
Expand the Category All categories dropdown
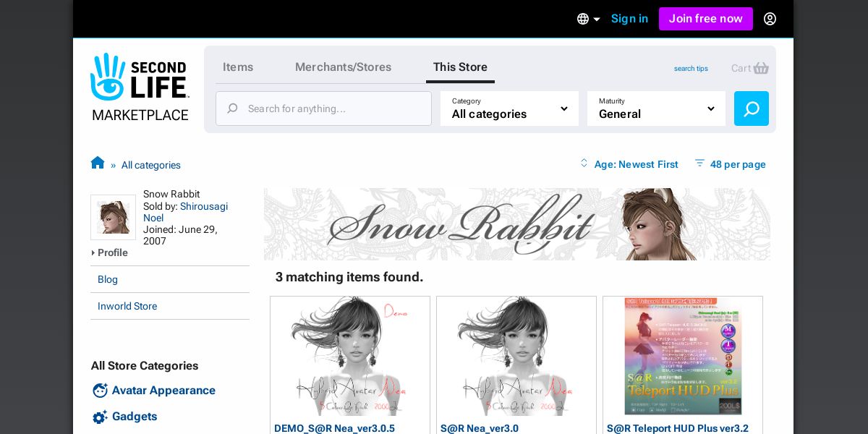point(509,109)
